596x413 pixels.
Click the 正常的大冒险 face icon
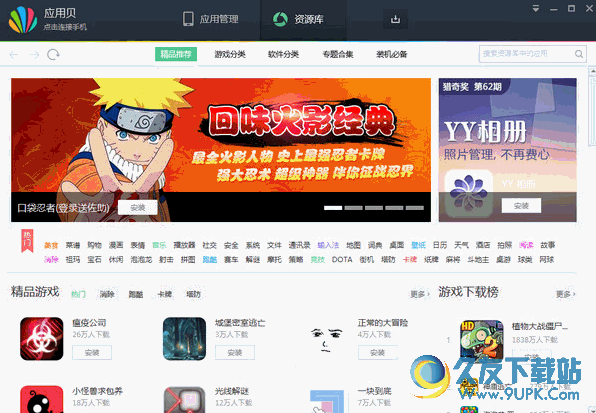[x=327, y=339]
